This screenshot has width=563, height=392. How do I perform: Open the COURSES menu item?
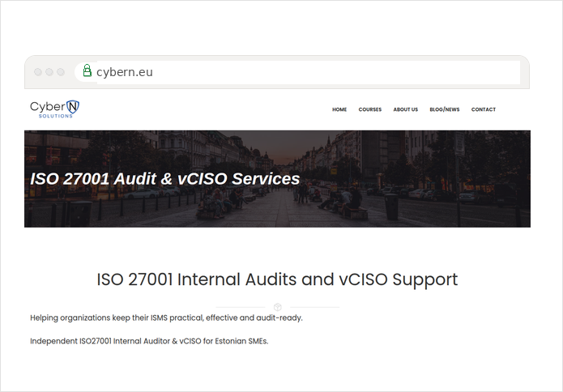[x=370, y=109]
